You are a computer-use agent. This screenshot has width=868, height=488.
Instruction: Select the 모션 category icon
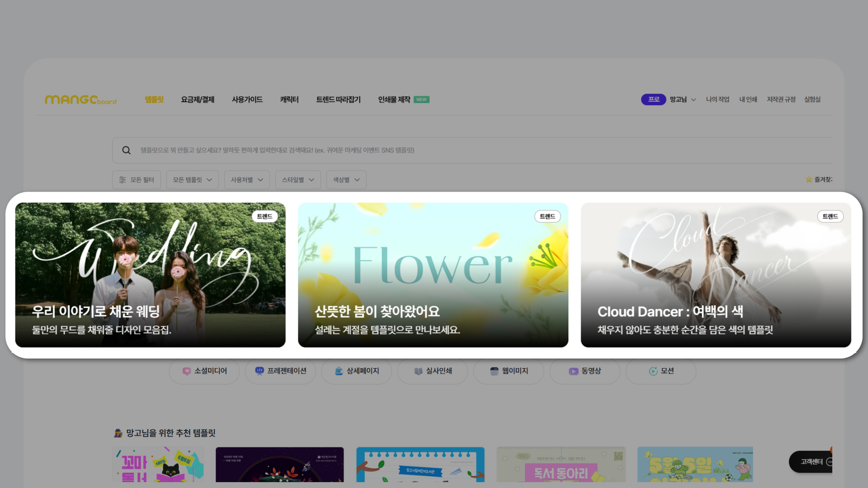[x=653, y=371]
